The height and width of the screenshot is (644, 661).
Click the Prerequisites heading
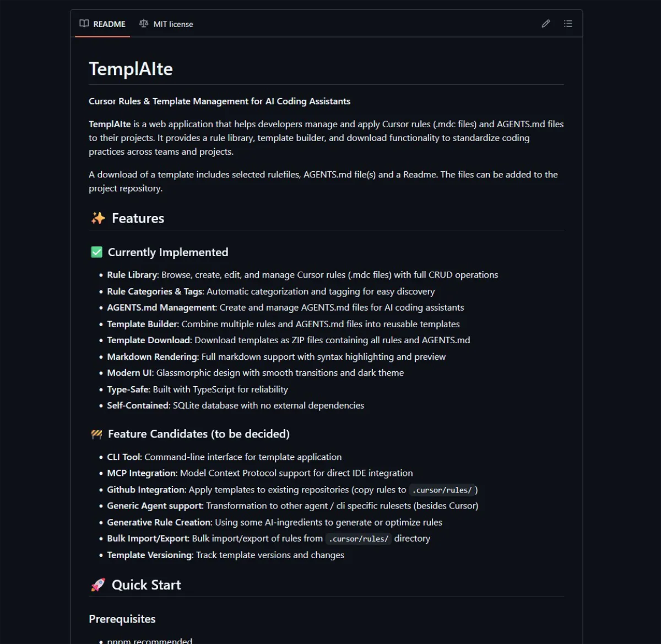(122, 619)
